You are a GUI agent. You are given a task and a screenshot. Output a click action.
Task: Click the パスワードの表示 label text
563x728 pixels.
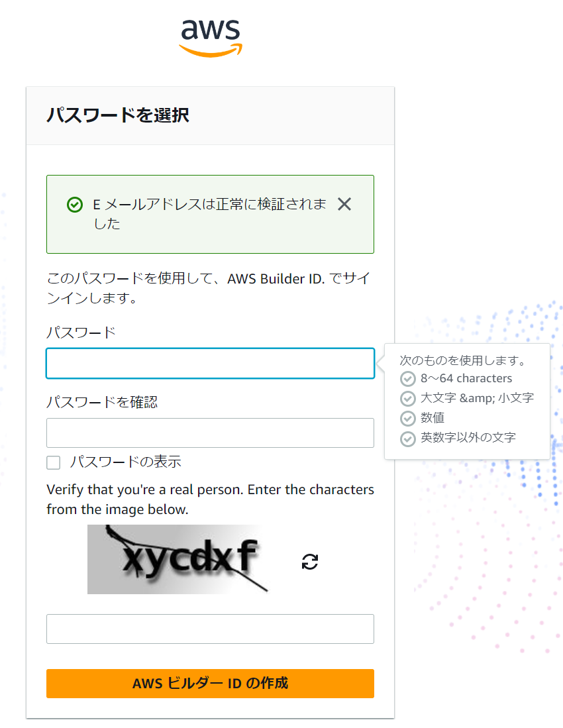(x=125, y=462)
